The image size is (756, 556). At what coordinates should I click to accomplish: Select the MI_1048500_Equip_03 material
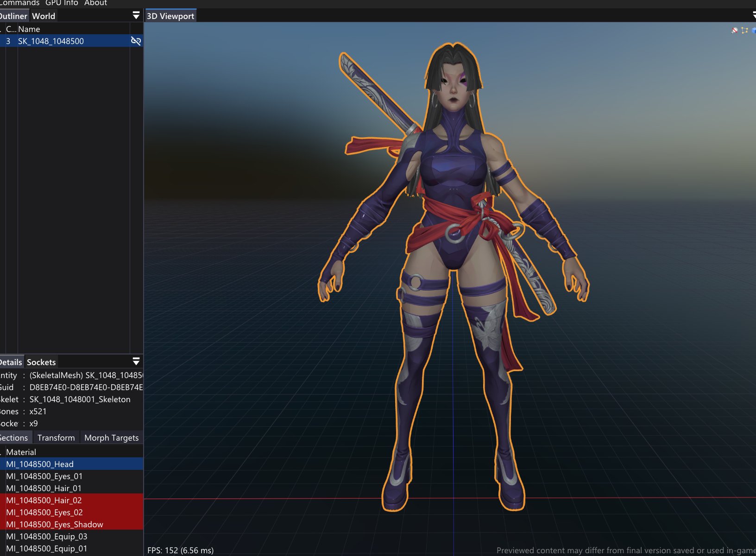[47, 537]
